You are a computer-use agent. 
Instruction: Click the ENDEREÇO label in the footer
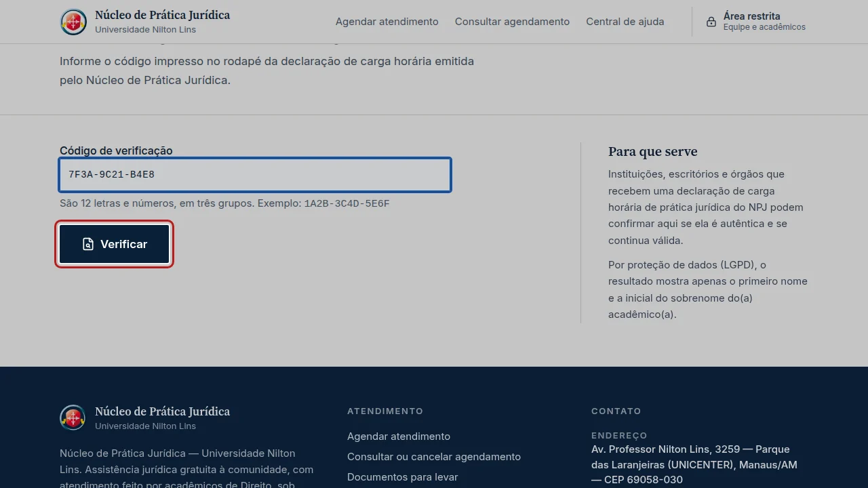pyautogui.click(x=619, y=436)
